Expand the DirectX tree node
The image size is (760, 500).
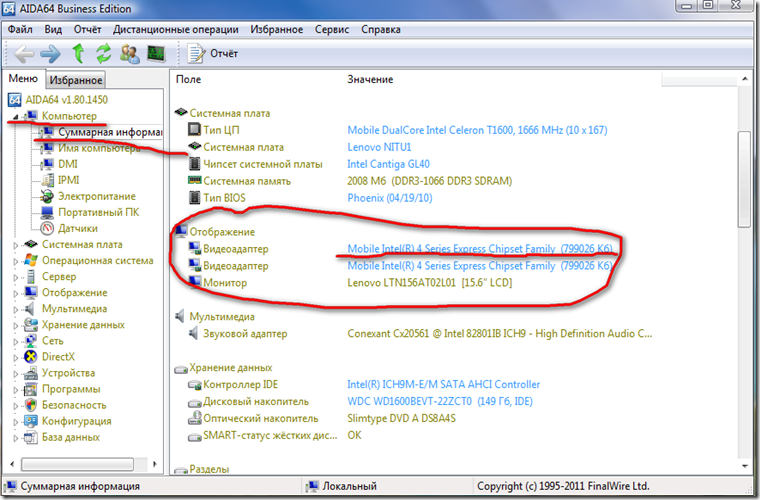tap(16, 358)
